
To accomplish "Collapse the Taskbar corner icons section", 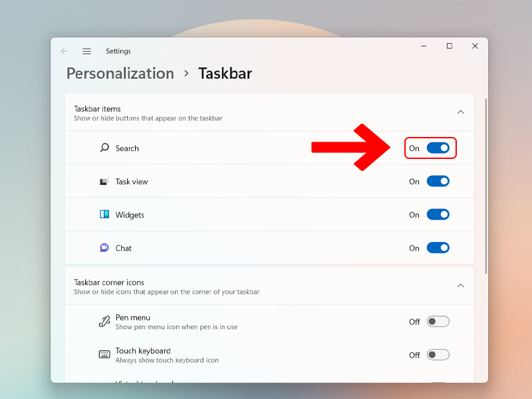I will click(x=460, y=286).
